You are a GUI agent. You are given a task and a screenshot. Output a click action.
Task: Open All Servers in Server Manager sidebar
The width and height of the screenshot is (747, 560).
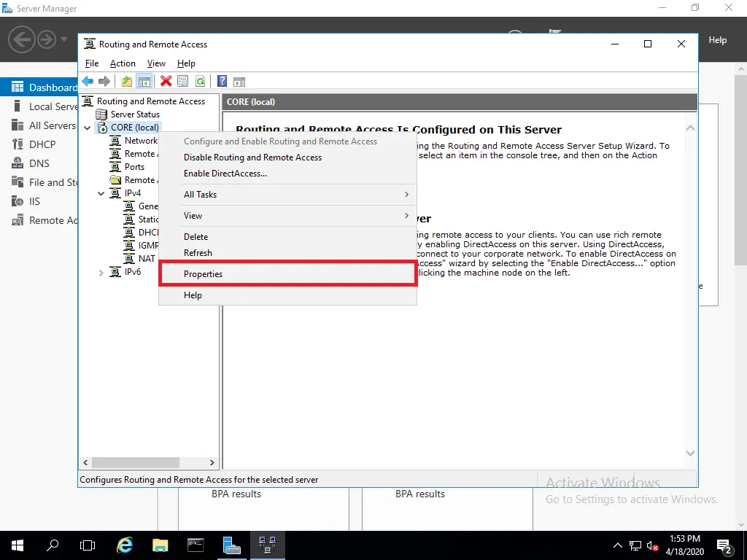click(x=39, y=125)
